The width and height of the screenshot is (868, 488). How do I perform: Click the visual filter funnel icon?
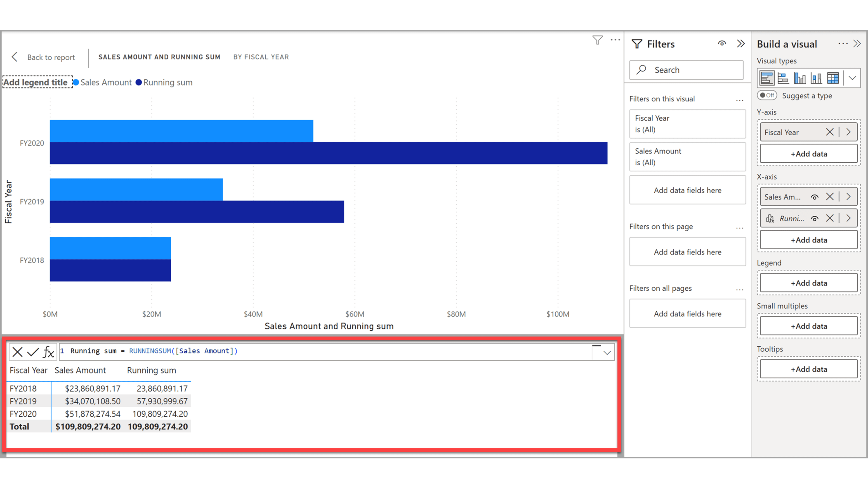pyautogui.click(x=597, y=40)
